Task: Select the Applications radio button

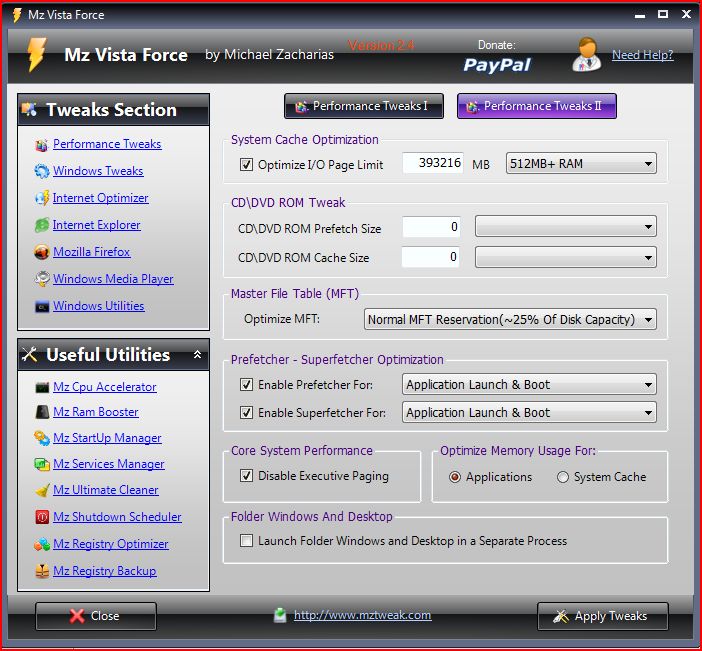Action: coord(455,477)
